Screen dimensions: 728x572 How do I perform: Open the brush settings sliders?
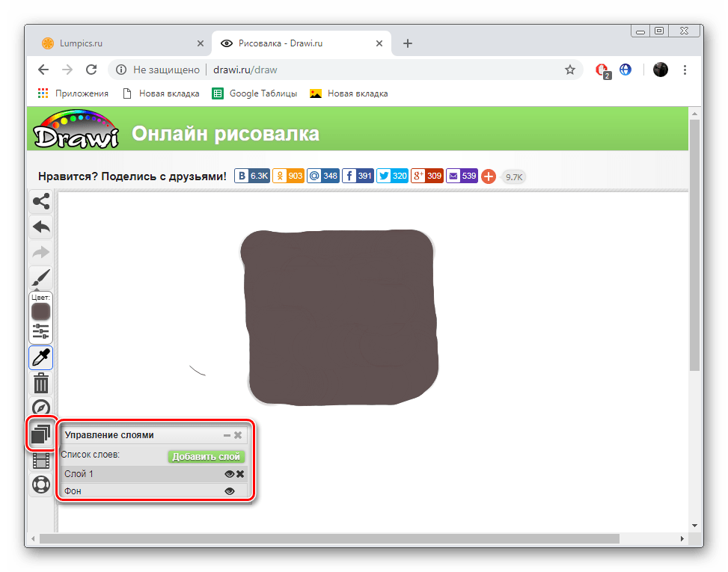pos(40,331)
